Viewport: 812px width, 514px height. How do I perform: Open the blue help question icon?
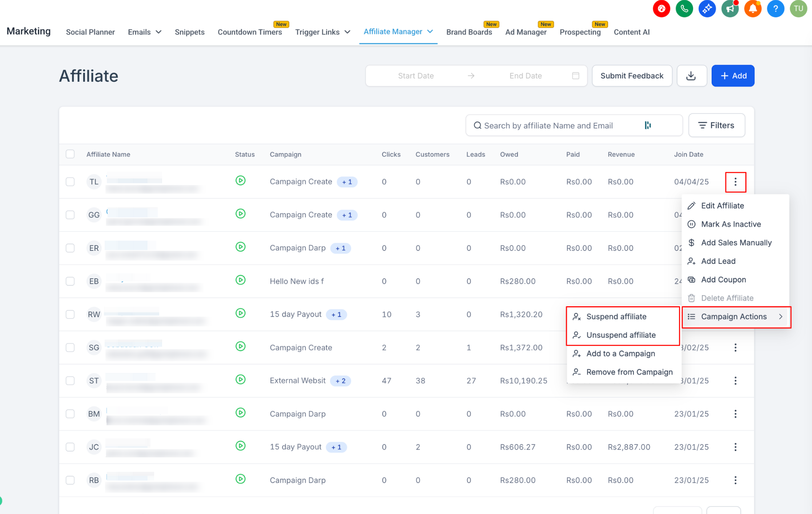[x=775, y=9]
